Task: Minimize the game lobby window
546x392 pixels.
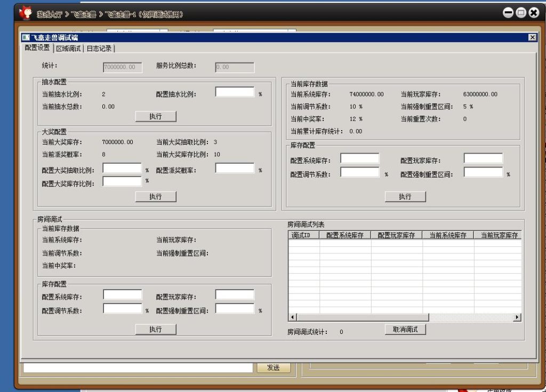Action: (508, 13)
